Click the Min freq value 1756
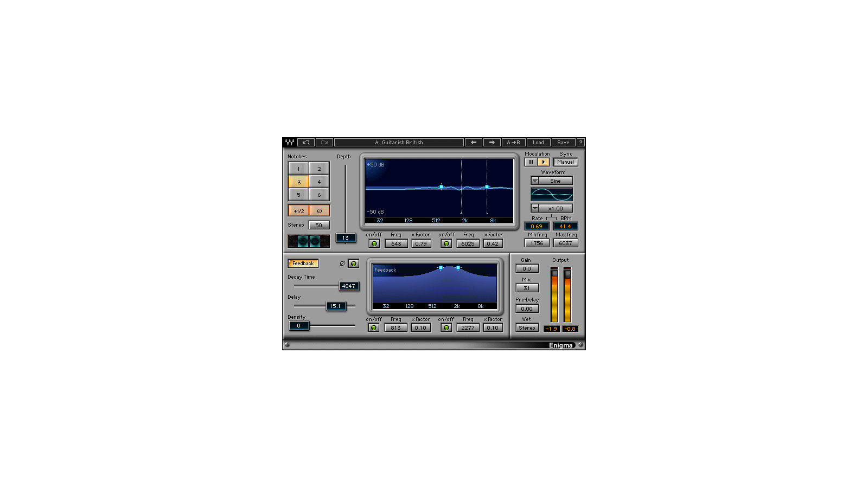This screenshot has width=868, height=488. point(537,243)
